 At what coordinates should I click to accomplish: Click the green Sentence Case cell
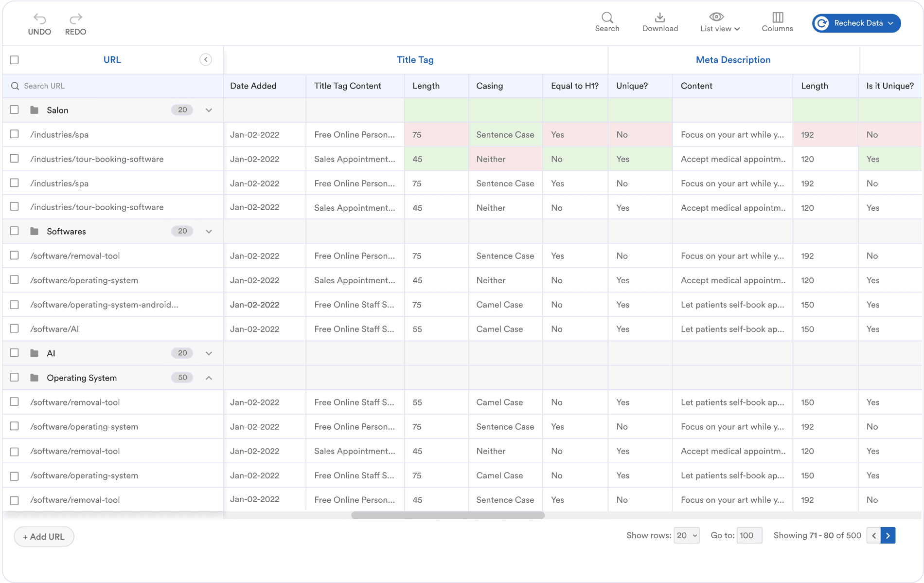(x=505, y=134)
